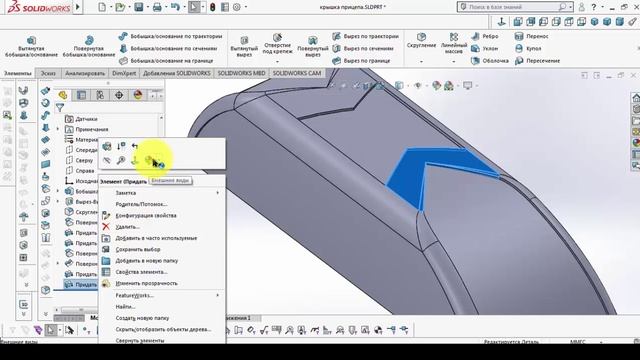Screen dimensions: 640x360
Task: Click the ConfigurationManager tab icon
Action: 100,95
